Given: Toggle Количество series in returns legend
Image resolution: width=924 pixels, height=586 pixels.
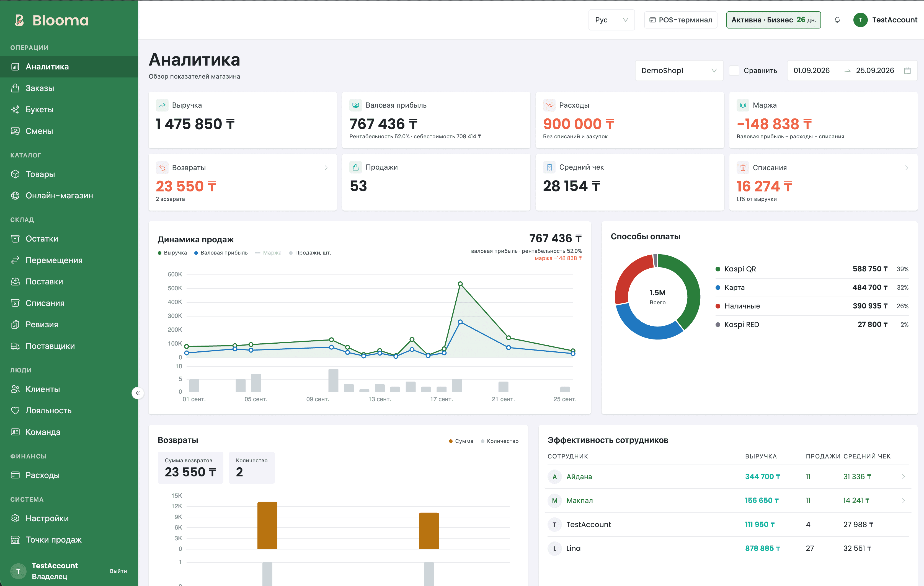Looking at the screenshot, I should 500,441.
